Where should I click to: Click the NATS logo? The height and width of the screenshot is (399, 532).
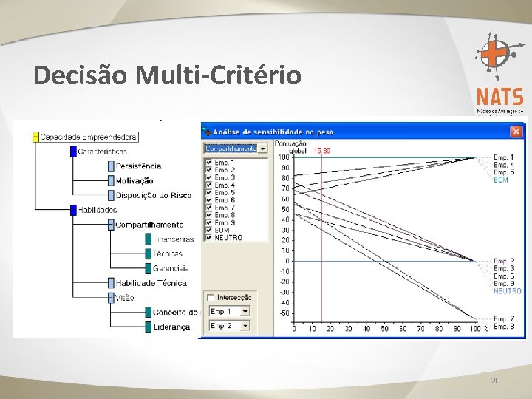click(x=499, y=73)
